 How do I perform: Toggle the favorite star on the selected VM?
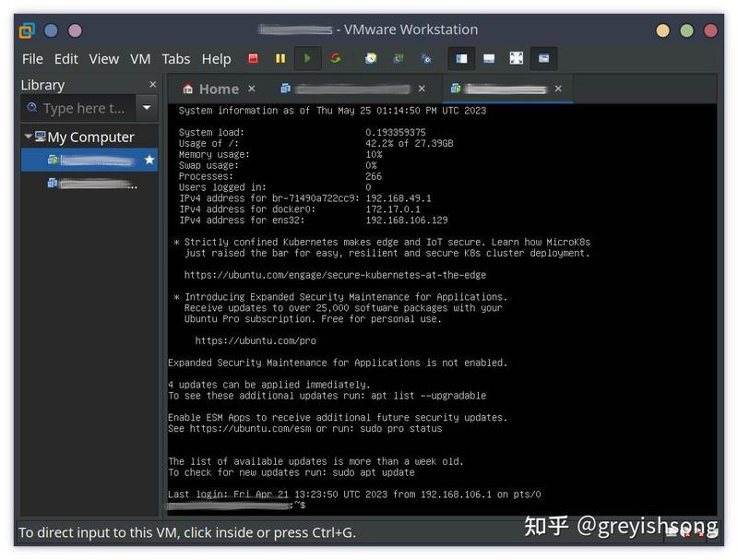pos(149,160)
